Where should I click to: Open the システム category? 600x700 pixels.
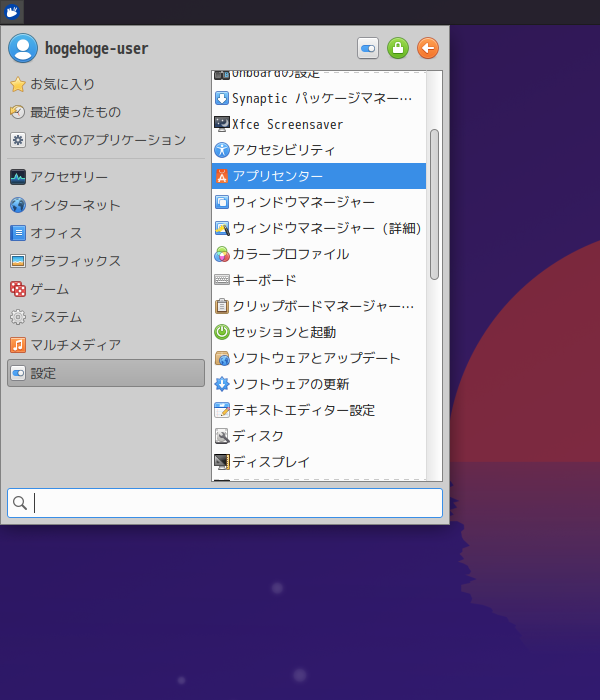click(x=106, y=317)
